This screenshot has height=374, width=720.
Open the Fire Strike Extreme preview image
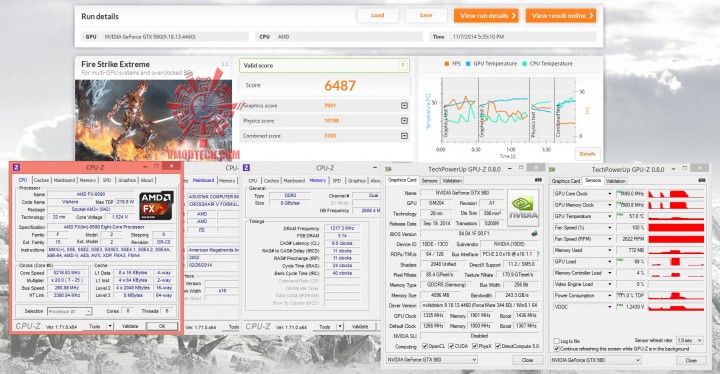coord(153,120)
